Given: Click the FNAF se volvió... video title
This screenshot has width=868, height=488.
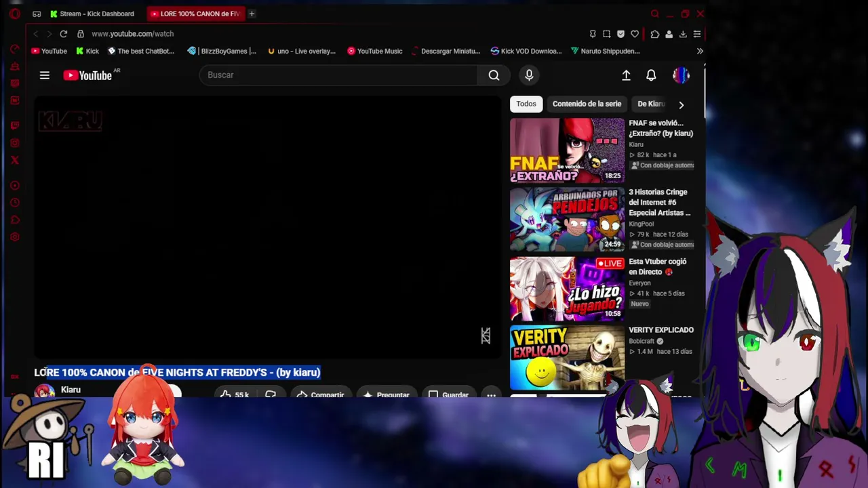Looking at the screenshot, I should tap(660, 128).
